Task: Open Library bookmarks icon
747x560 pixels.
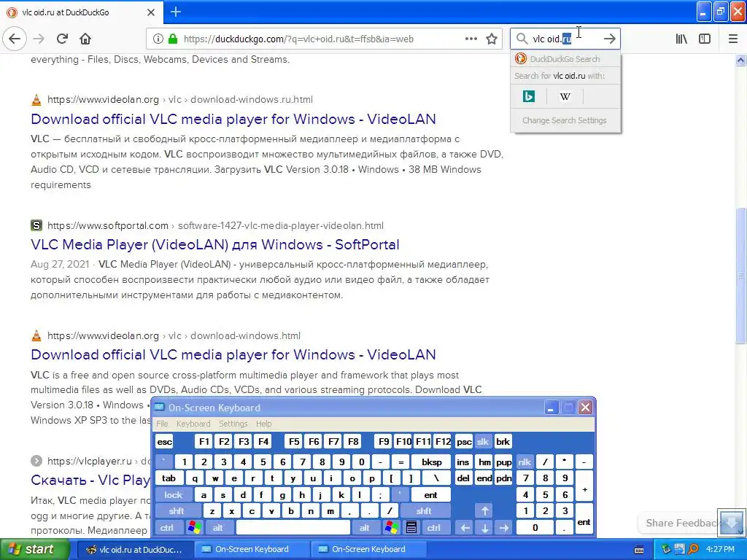Action: click(x=681, y=39)
